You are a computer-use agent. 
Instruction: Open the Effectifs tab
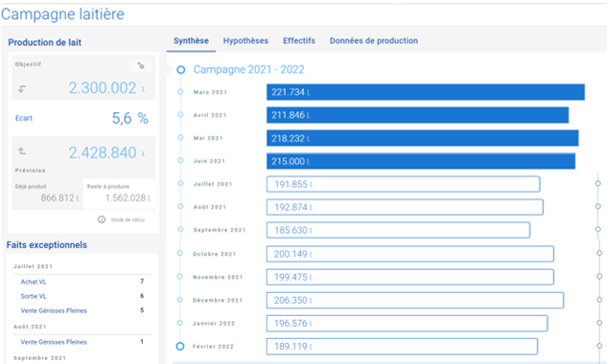point(299,40)
